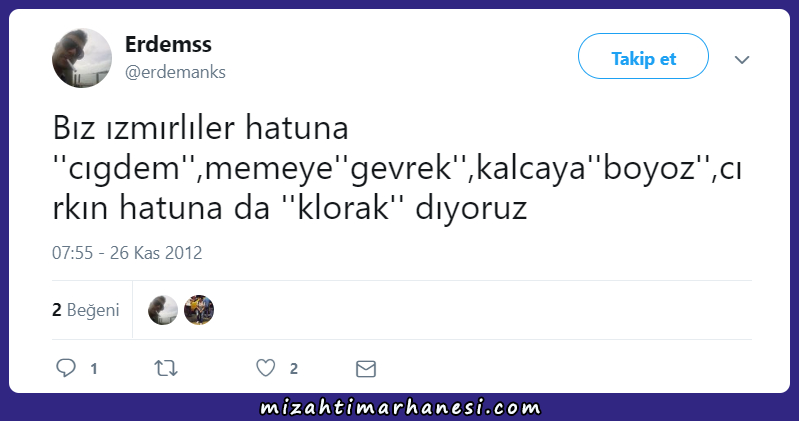Click the reply speech bubble icon
This screenshot has width=799, height=421.
tap(66, 367)
